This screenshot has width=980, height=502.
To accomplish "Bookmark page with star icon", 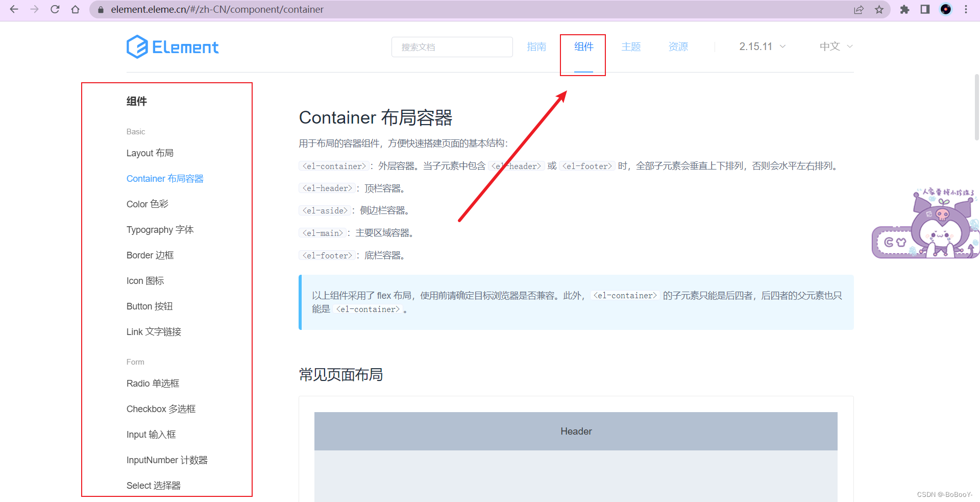I will (x=879, y=9).
